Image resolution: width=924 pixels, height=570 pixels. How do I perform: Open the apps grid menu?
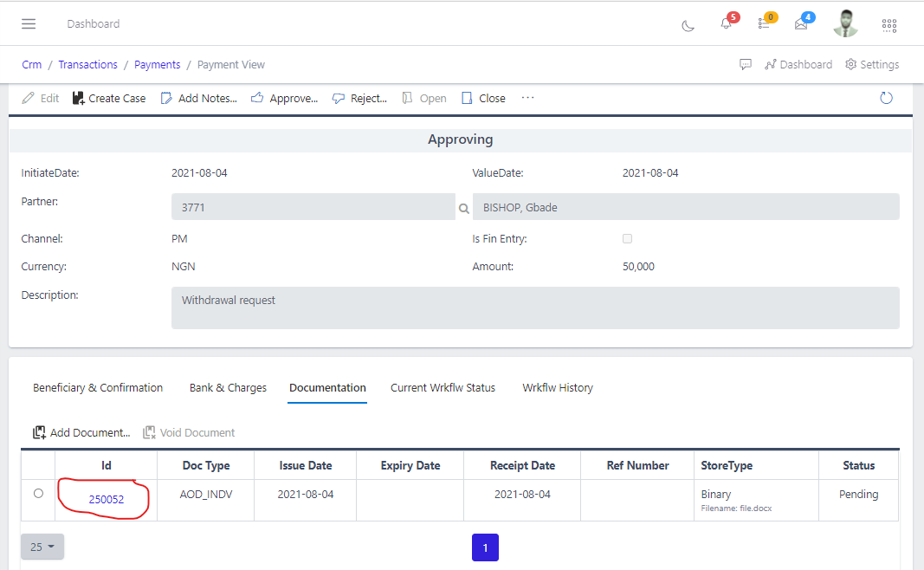tap(888, 25)
